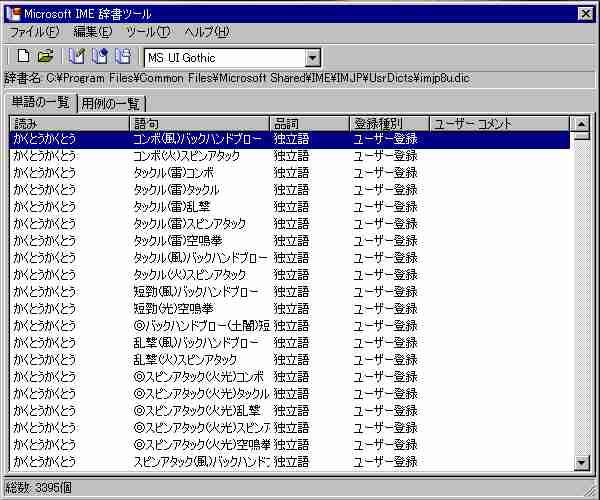Select the entry タックル(雷)乱撃
Image resolution: width=600 pixels, height=500 pixels.
pyautogui.click(x=290, y=207)
